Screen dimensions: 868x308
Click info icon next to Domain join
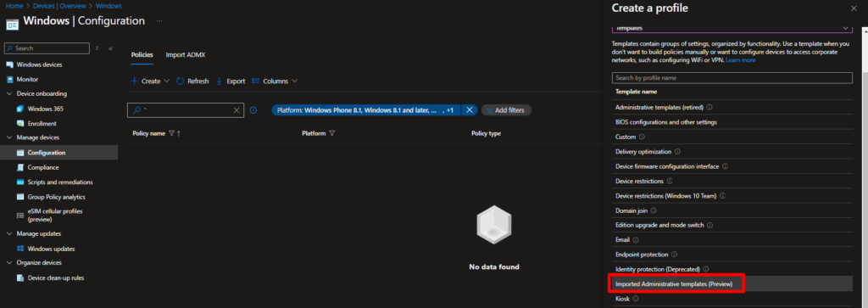click(654, 210)
